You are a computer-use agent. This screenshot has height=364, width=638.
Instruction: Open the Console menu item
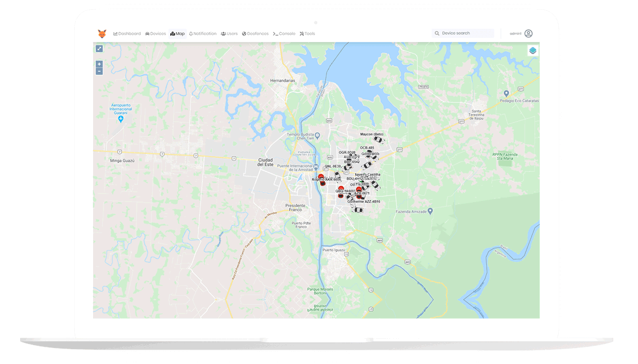(x=284, y=34)
